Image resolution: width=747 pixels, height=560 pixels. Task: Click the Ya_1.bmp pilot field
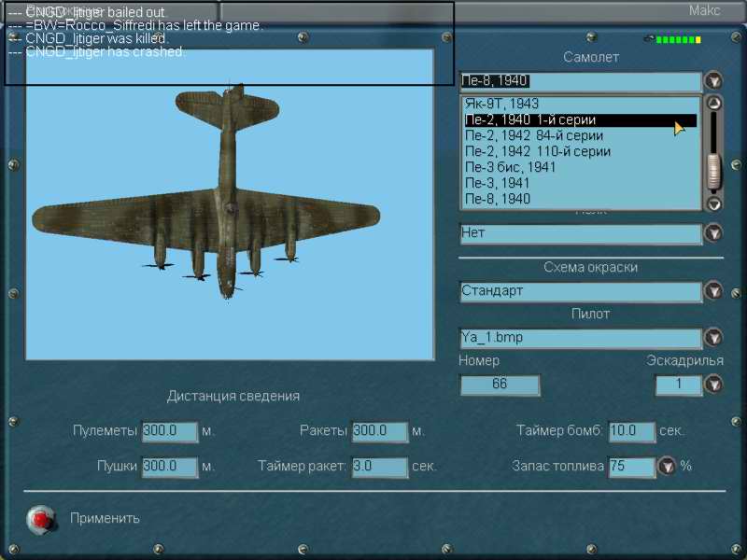(x=581, y=338)
